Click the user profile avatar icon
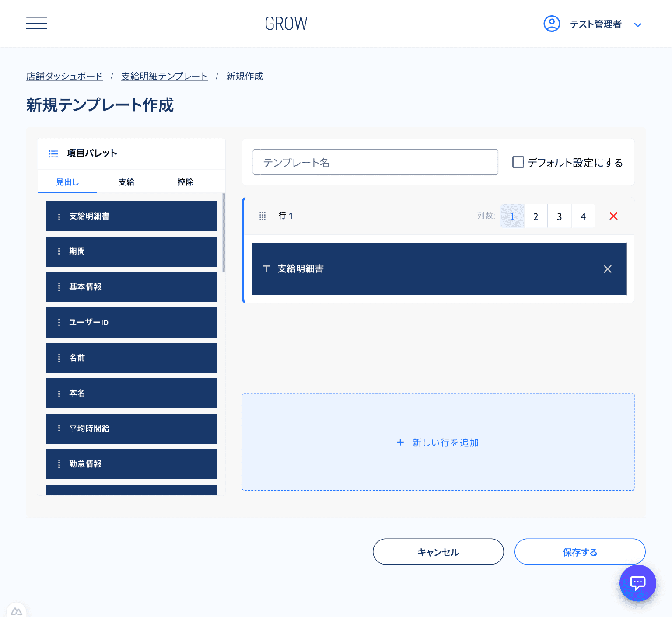This screenshot has width=672, height=617. tap(552, 24)
